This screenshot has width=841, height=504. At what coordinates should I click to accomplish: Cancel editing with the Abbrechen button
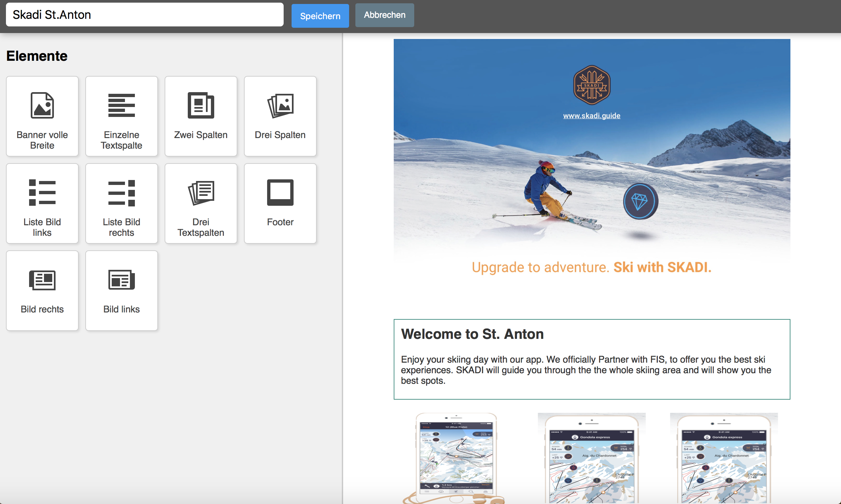point(384,15)
